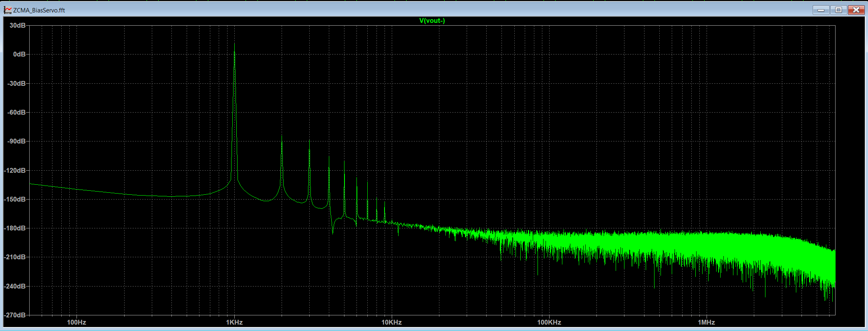Click the 100KHz frequency axis label

click(549, 322)
